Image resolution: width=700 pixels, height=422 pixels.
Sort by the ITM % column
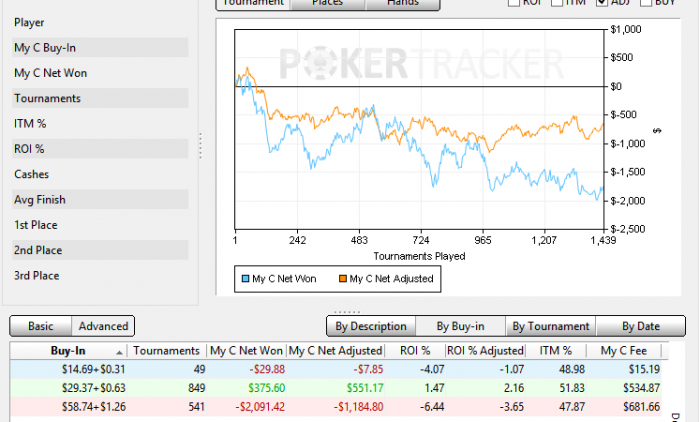tap(556, 351)
